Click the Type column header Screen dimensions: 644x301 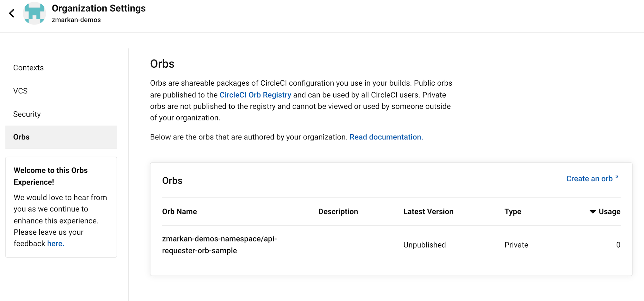[x=513, y=212]
